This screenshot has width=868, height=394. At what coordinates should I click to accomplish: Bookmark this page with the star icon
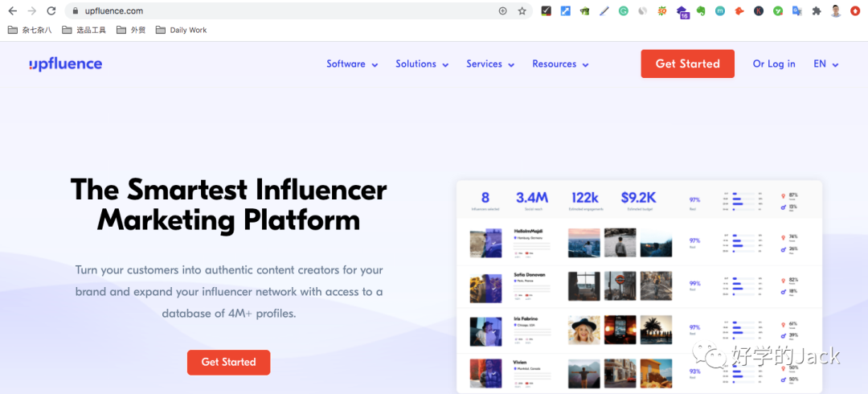[x=522, y=11]
